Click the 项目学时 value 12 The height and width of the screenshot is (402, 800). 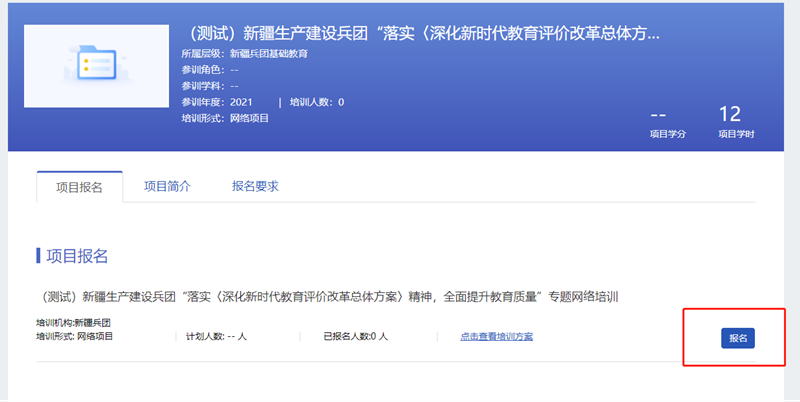click(729, 113)
